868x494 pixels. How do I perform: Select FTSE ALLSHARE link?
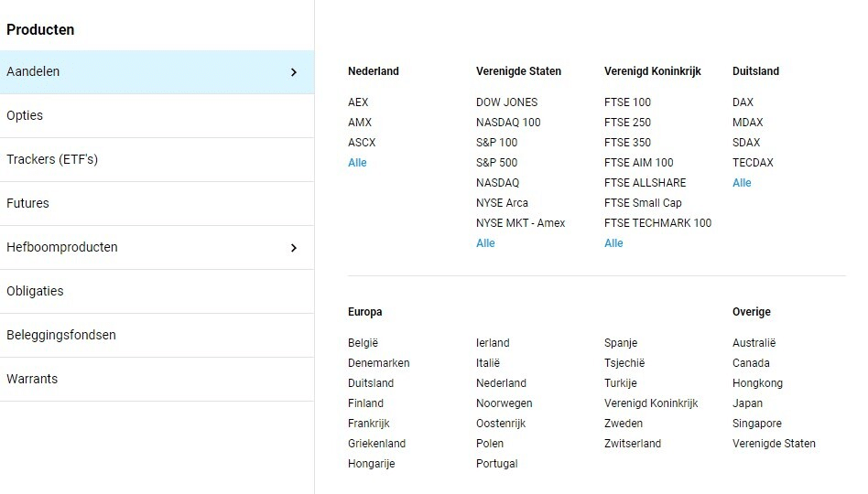pos(645,183)
